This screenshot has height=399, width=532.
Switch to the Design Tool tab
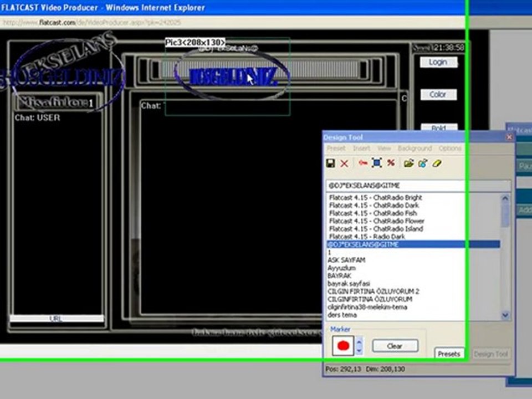[x=490, y=354]
